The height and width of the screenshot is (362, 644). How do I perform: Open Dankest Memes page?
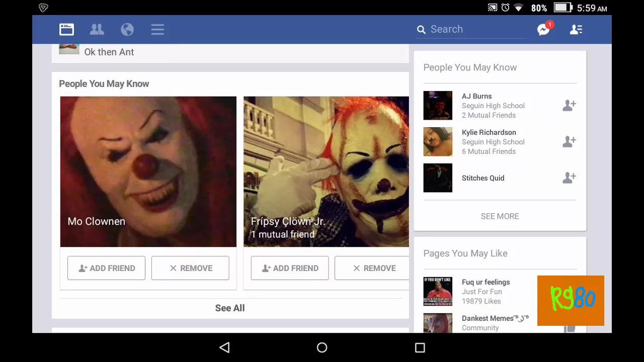pyautogui.click(x=495, y=318)
